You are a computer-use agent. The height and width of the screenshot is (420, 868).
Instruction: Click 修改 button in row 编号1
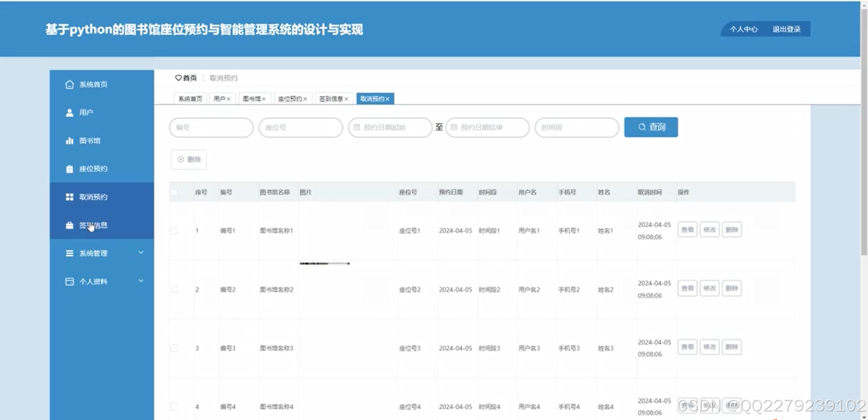coord(709,229)
